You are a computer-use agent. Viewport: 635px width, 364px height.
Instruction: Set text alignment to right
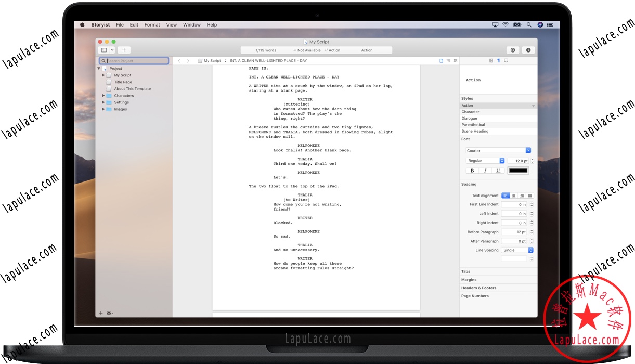click(522, 196)
